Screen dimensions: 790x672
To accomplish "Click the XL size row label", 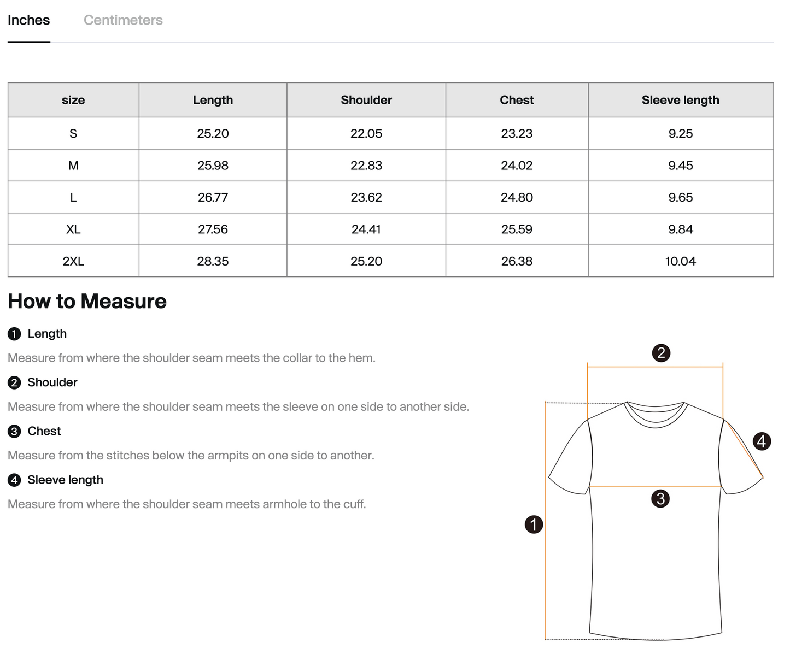I will pyautogui.click(x=73, y=229).
